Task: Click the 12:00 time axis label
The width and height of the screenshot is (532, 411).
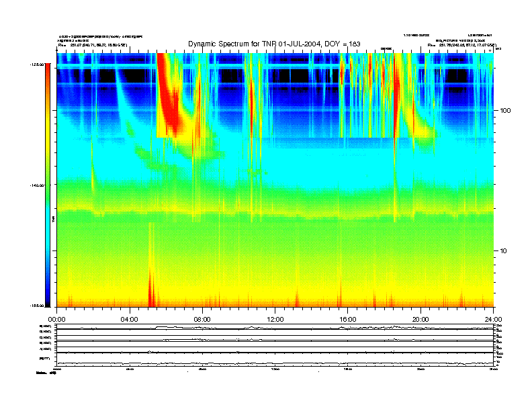Action: point(275,319)
